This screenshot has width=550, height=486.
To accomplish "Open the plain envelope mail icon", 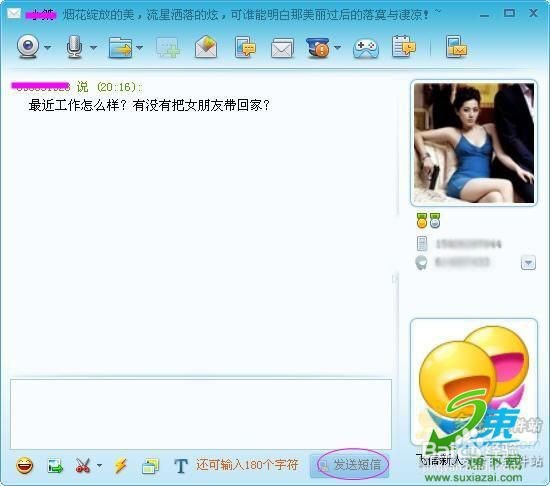I will [282, 48].
